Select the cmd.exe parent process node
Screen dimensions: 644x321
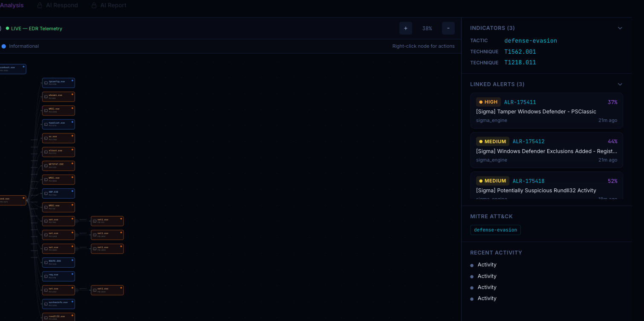(13, 200)
